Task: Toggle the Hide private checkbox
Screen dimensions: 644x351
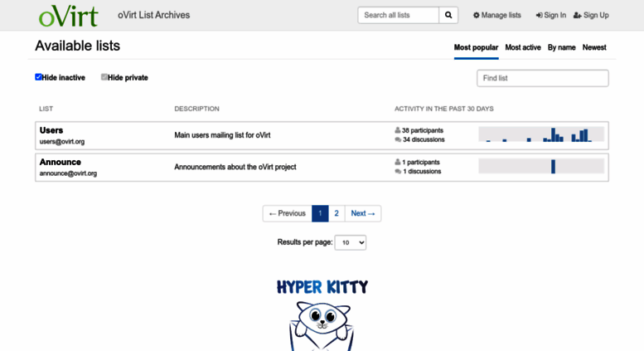Action: (104, 77)
